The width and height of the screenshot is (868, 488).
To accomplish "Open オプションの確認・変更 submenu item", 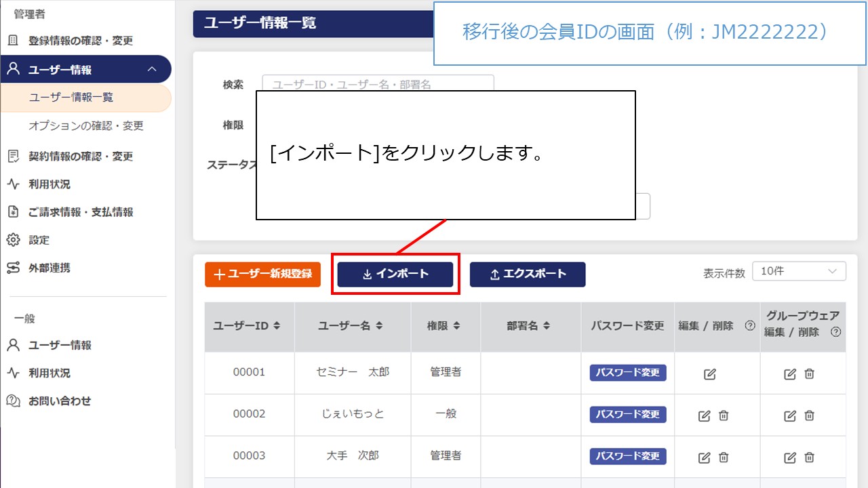I will click(x=86, y=126).
